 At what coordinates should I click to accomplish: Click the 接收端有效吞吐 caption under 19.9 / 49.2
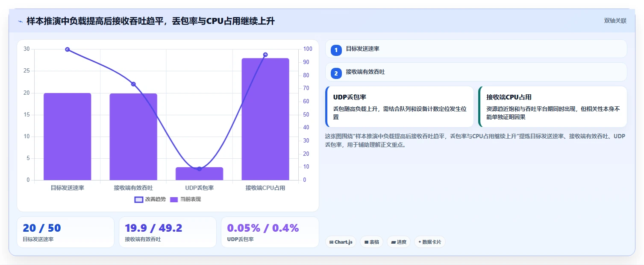tap(143, 239)
